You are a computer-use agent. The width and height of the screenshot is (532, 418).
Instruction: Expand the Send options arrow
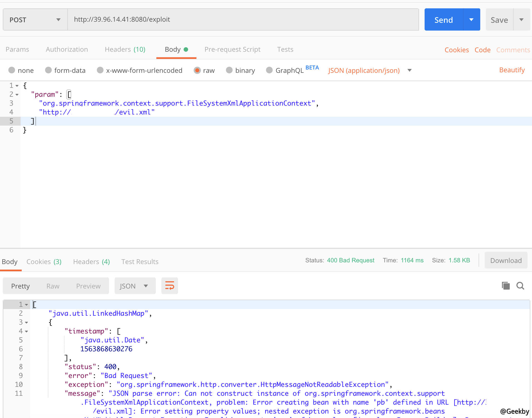[471, 19]
